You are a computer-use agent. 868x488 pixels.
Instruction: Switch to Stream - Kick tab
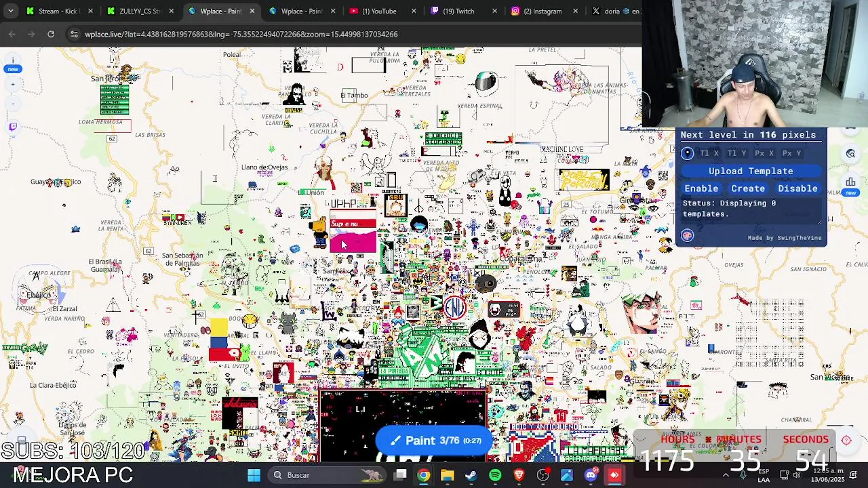pyautogui.click(x=59, y=11)
